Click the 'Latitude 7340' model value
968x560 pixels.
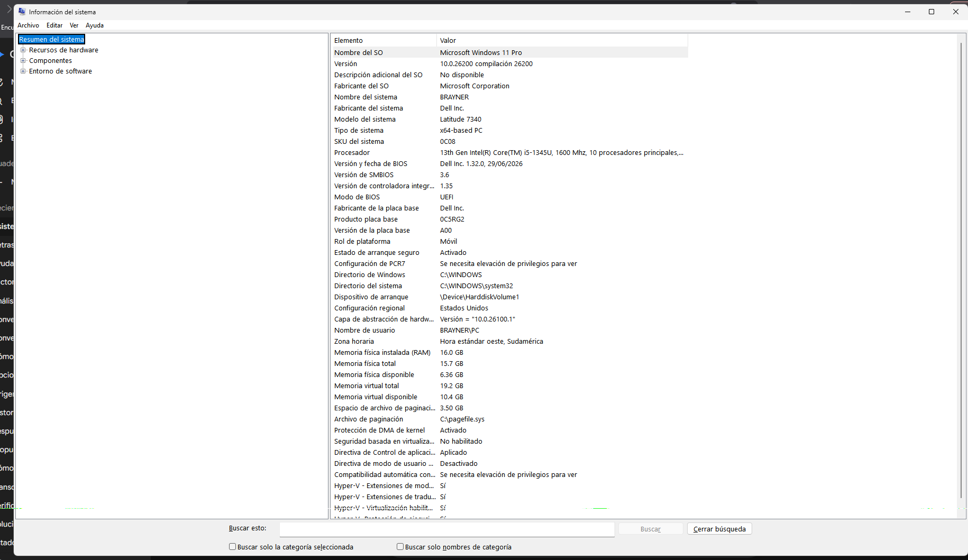tap(461, 119)
